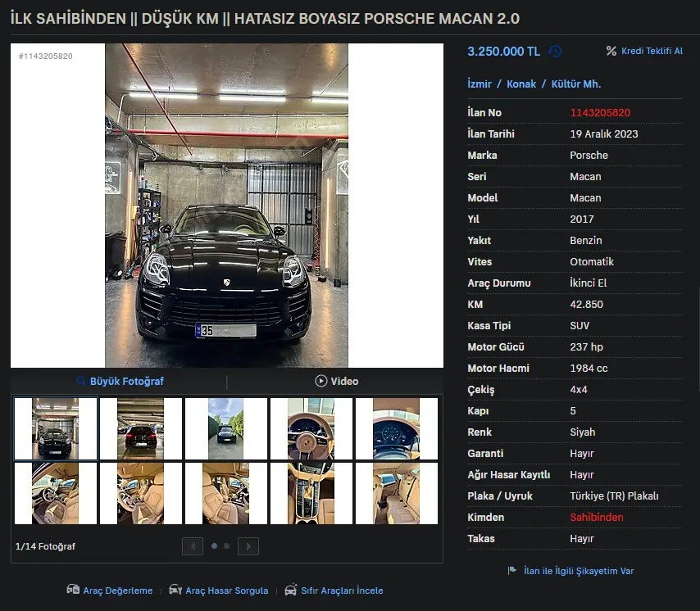Click the flag icon beside the complaint link
700x611 pixels.
(512, 570)
